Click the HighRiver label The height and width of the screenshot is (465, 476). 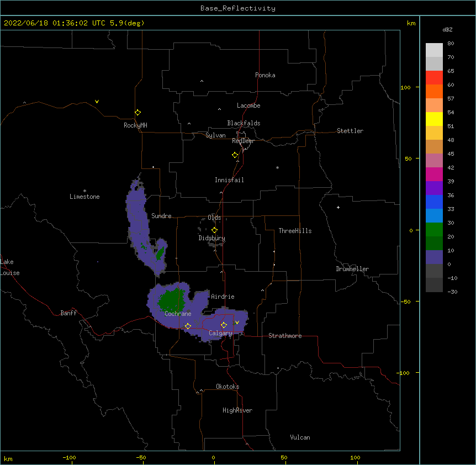click(x=237, y=410)
